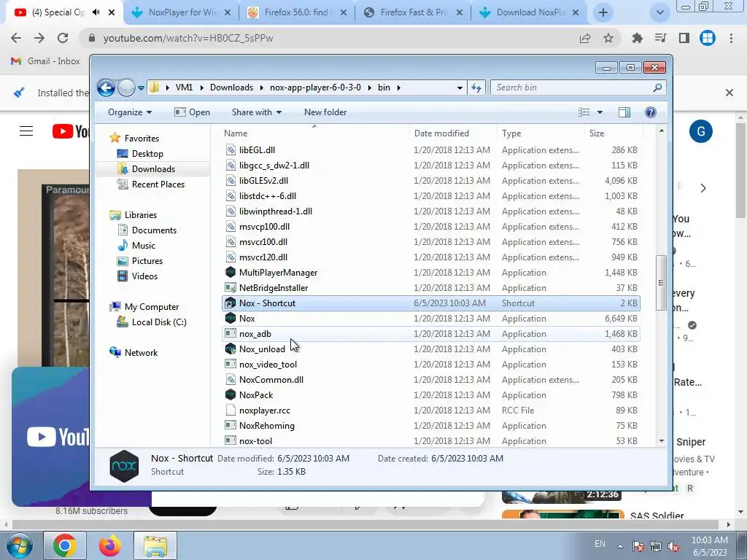Screen dimensions: 747x560
Task: Select Videos library in sidebar
Action: (144, 276)
